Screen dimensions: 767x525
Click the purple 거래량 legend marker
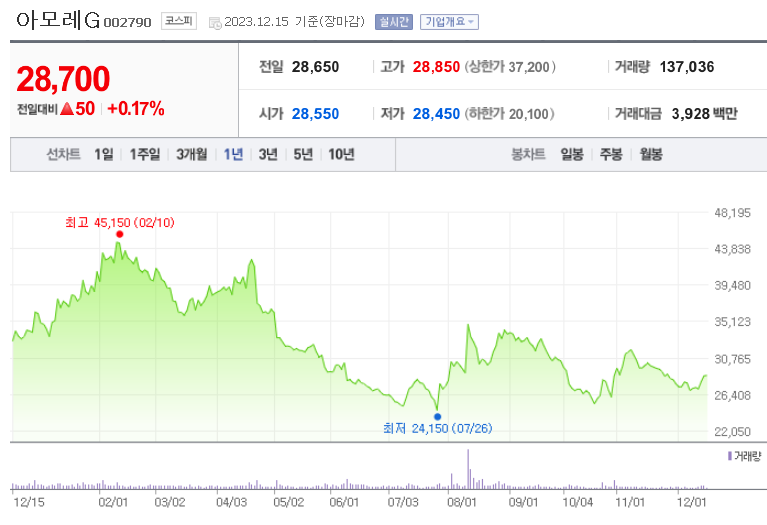tap(730, 456)
